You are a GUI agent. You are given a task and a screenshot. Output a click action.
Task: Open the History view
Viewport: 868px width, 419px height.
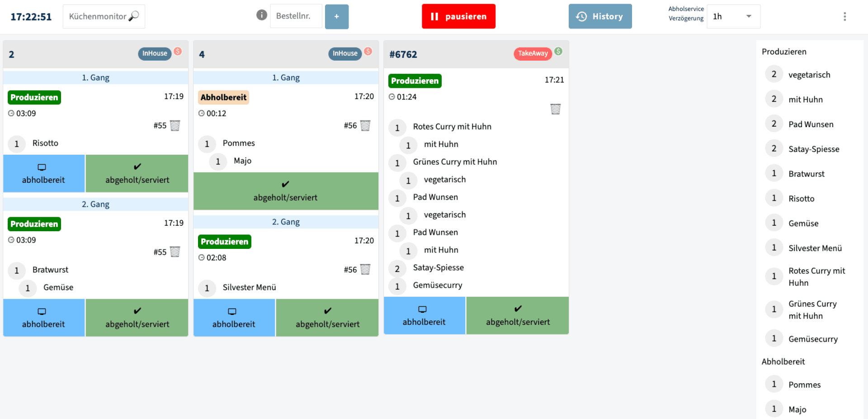click(599, 17)
